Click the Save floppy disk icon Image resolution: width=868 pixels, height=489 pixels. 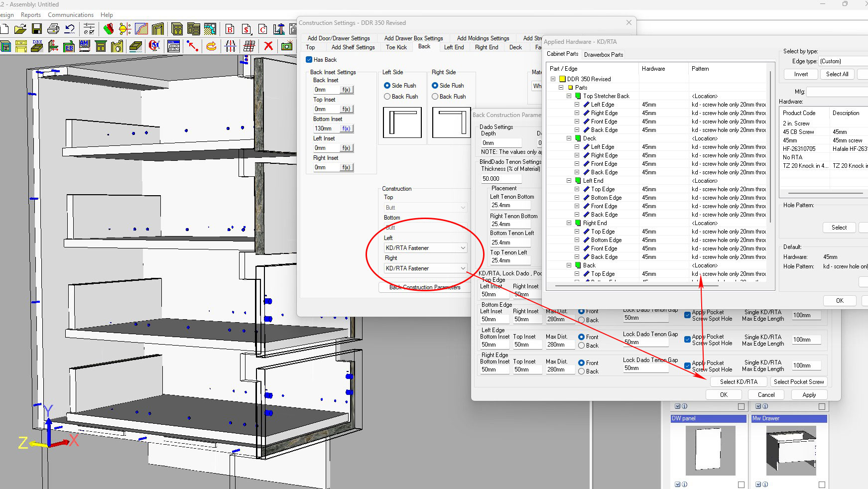pyautogui.click(x=37, y=29)
